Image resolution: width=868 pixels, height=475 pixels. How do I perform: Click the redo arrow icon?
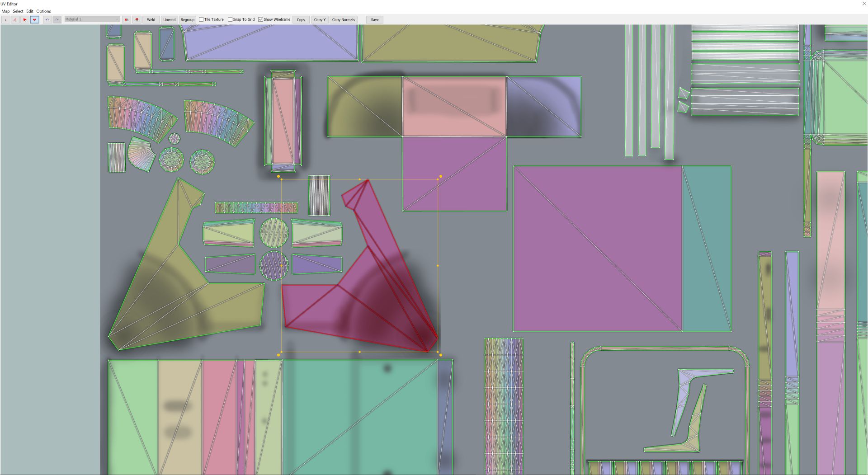(57, 19)
